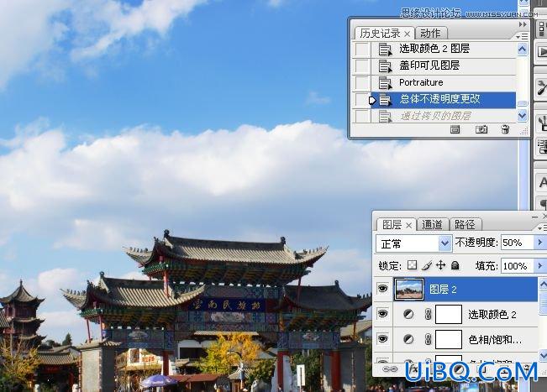Image resolution: width=547 pixels, height=392 pixels.
Task: Click adjustment icon of 选取颜色 2 layer
Action: pos(408,314)
